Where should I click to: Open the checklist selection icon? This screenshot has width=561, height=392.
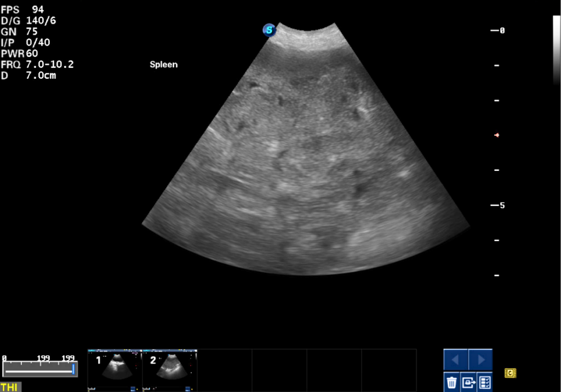[485, 382]
